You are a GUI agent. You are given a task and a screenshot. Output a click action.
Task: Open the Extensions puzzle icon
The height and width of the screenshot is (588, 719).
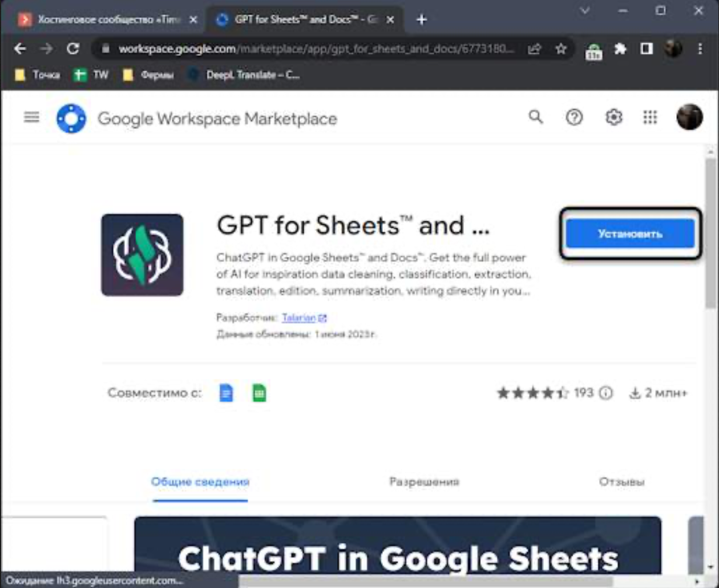(620, 49)
